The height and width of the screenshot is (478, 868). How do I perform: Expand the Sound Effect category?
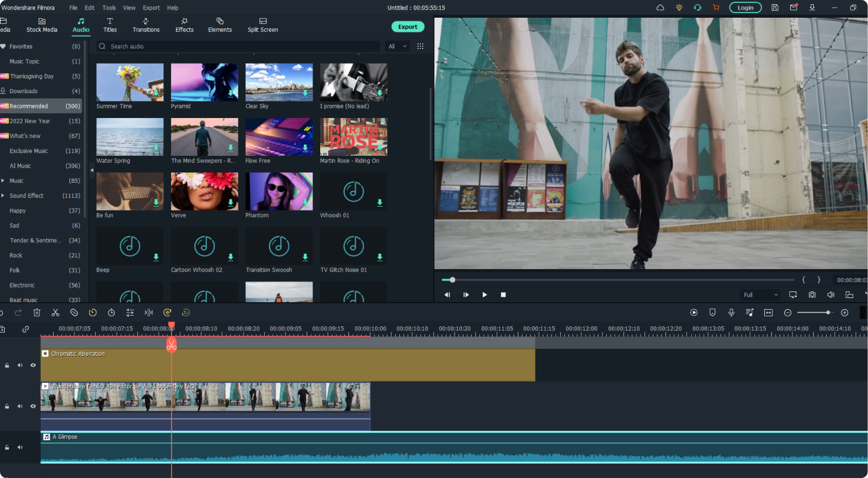3,195
